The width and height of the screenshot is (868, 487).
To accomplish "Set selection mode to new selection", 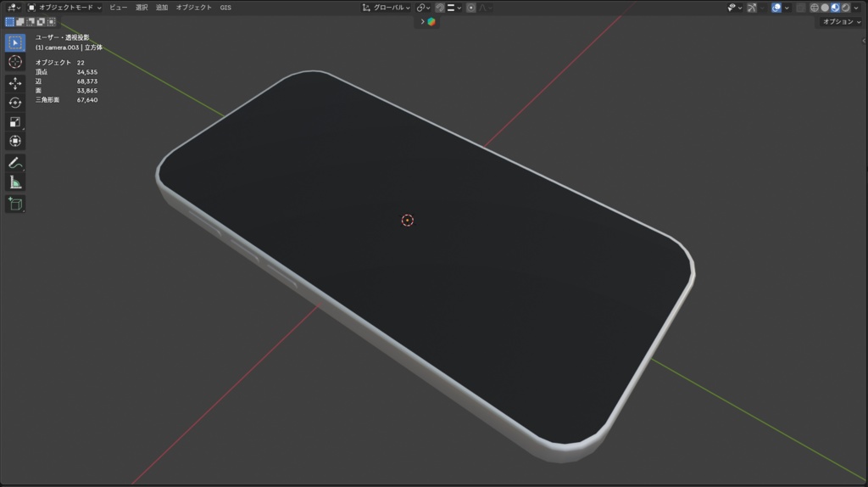I will pyautogui.click(x=9, y=21).
